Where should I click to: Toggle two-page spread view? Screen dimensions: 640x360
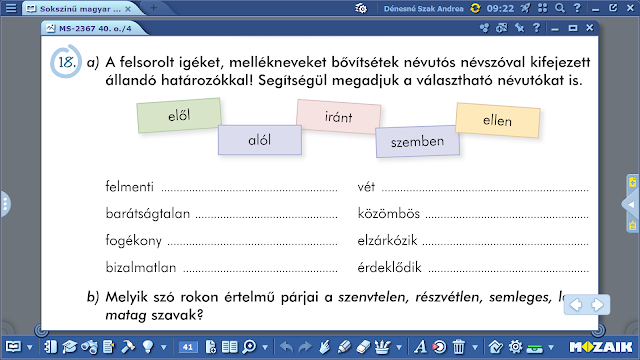[x=229, y=347]
